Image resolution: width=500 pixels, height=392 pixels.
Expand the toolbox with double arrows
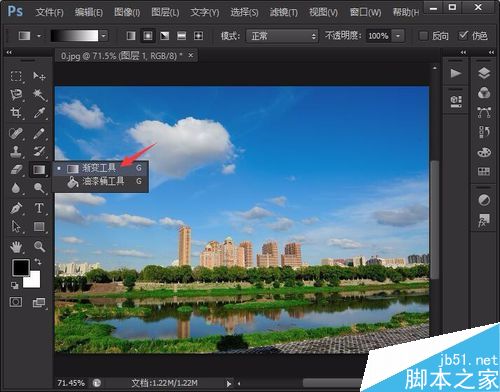[x=9, y=52]
